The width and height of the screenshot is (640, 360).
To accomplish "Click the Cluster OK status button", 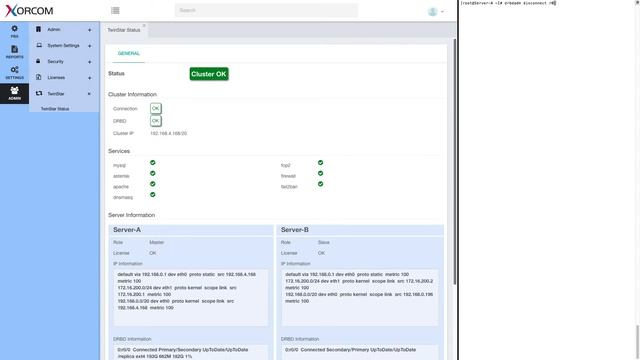I will click(209, 74).
